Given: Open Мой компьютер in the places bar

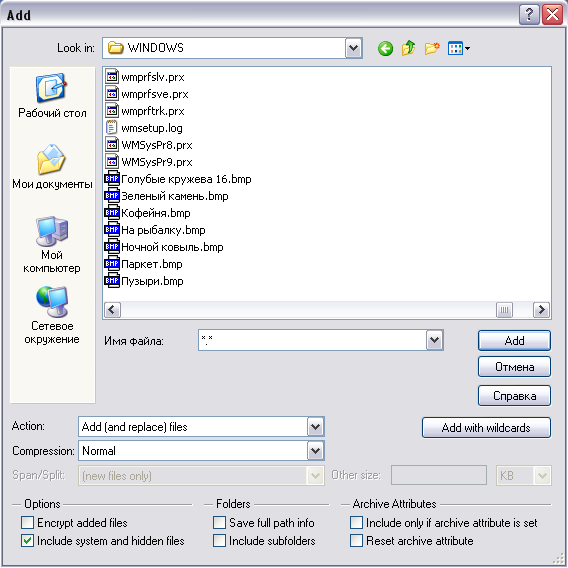Looking at the screenshot, I should pyautogui.click(x=52, y=245).
